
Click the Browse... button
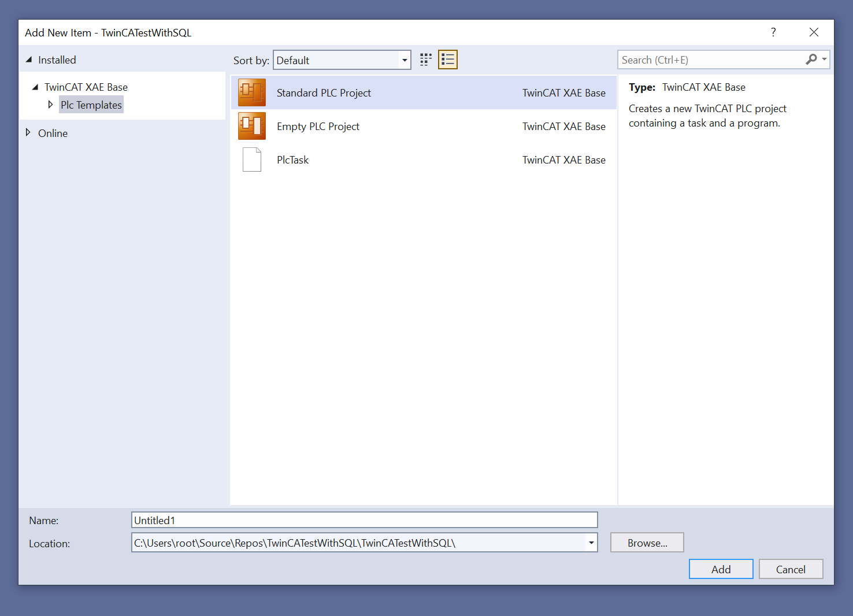(647, 543)
